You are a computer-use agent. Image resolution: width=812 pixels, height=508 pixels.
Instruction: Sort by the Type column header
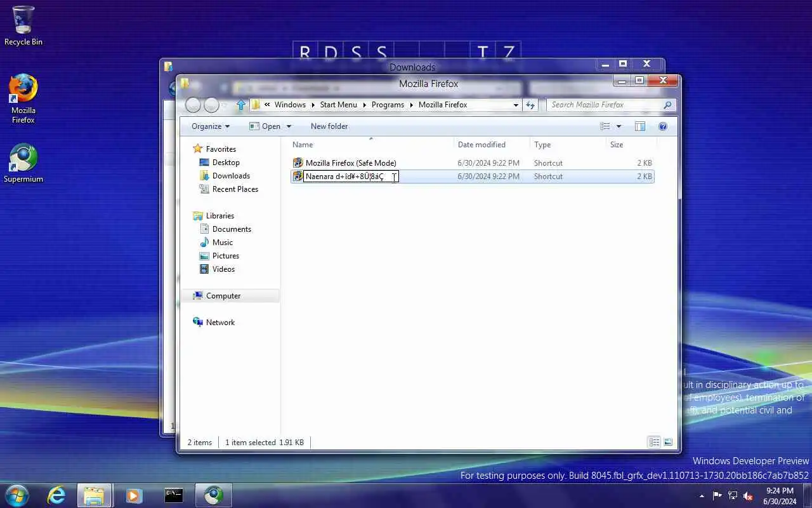[x=568, y=145]
